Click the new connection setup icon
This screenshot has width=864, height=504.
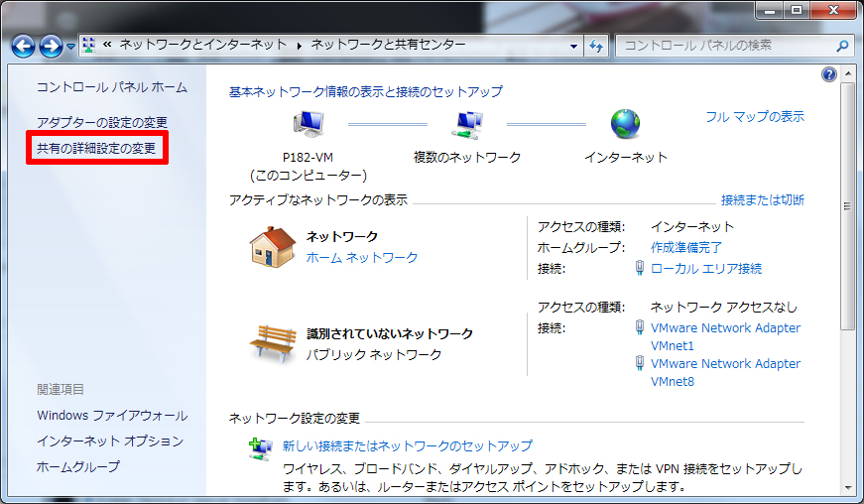click(260, 448)
